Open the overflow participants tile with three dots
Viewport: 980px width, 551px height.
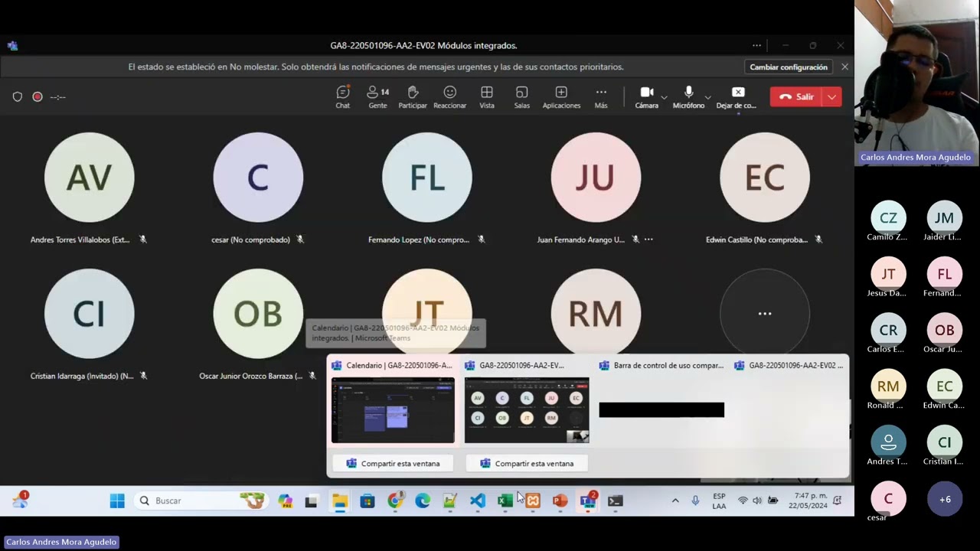pyautogui.click(x=765, y=314)
